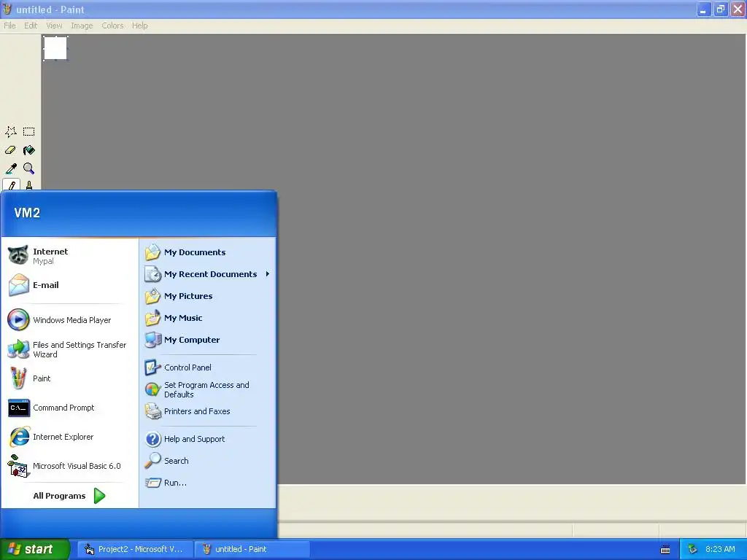Select the Pencil tool in Paint
The image size is (747, 560).
(11, 185)
